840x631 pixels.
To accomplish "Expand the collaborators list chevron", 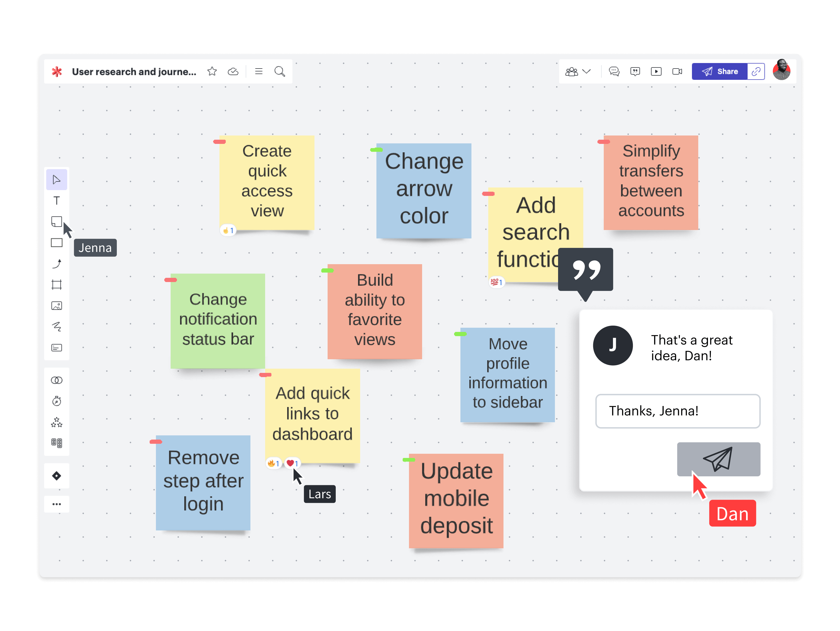I will (x=587, y=71).
